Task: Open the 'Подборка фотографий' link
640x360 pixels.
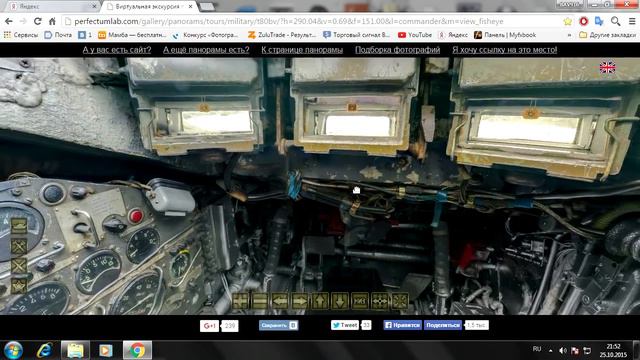Action: click(x=398, y=50)
